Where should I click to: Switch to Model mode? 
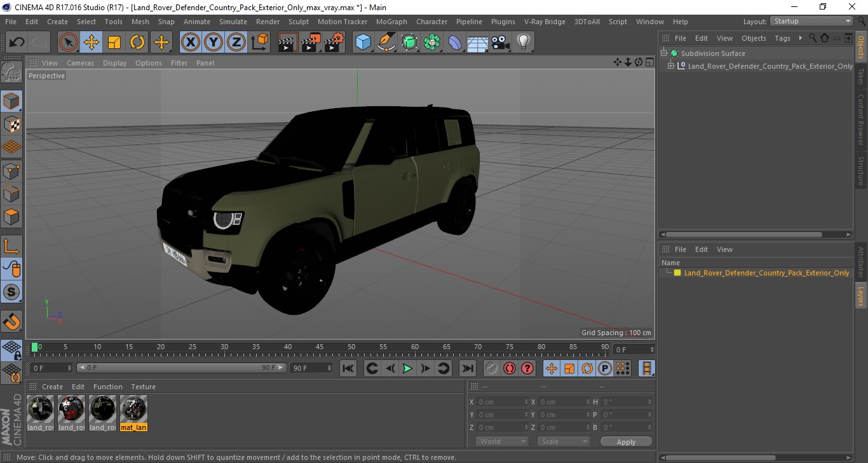tap(11, 101)
